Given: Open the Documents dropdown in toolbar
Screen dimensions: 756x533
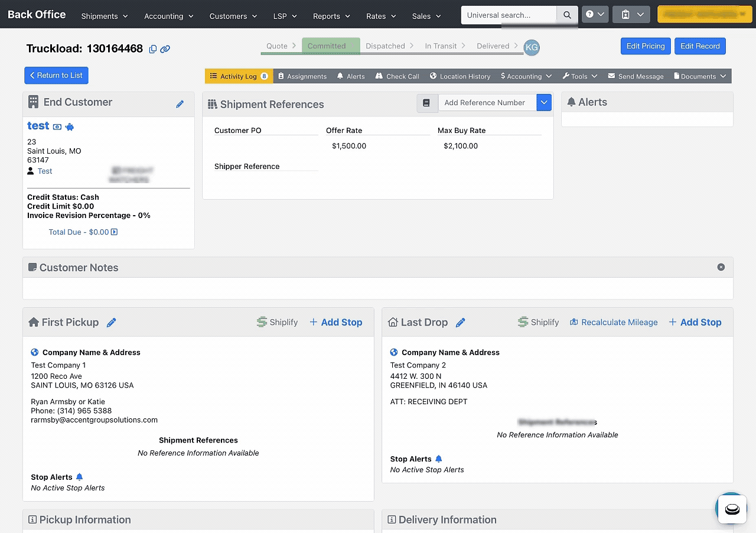Looking at the screenshot, I should point(700,76).
